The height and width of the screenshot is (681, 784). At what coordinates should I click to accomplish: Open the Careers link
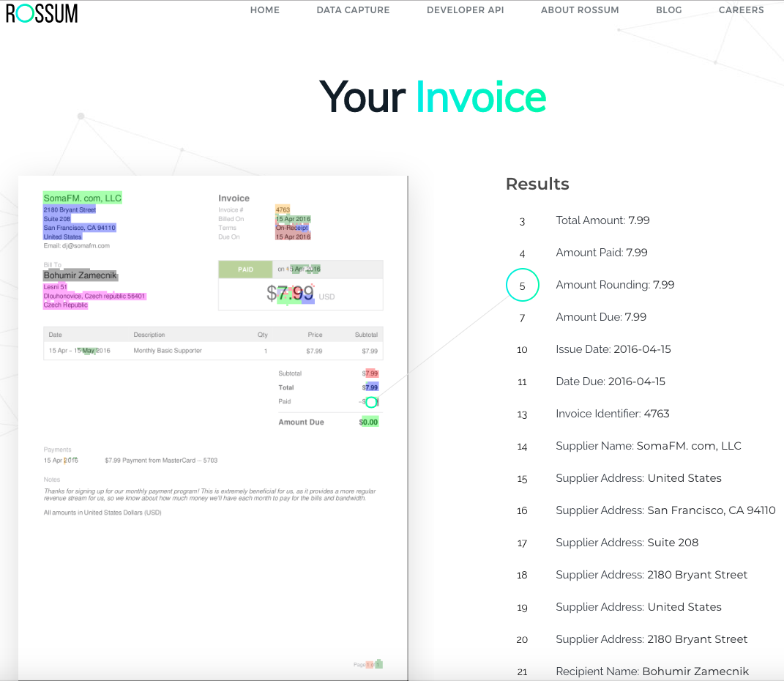coord(742,10)
